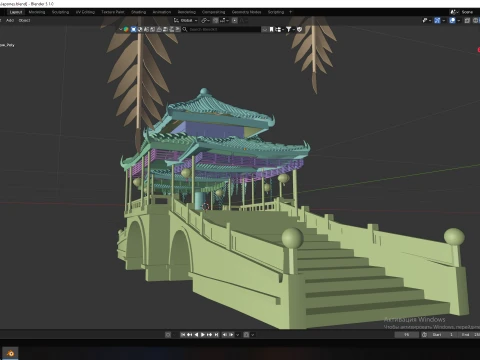Open the Object menu in viewport header
This screenshot has height=360, width=480.
click(x=24, y=20)
